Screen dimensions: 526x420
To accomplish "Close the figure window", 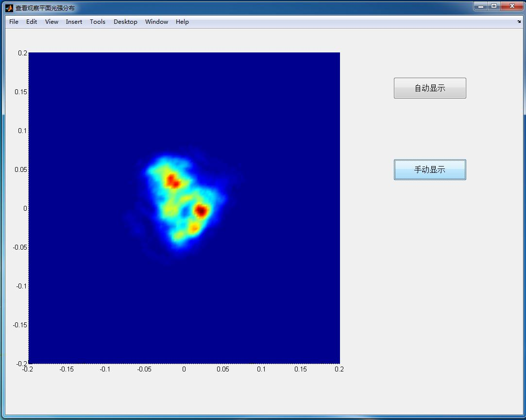I will [512, 6].
